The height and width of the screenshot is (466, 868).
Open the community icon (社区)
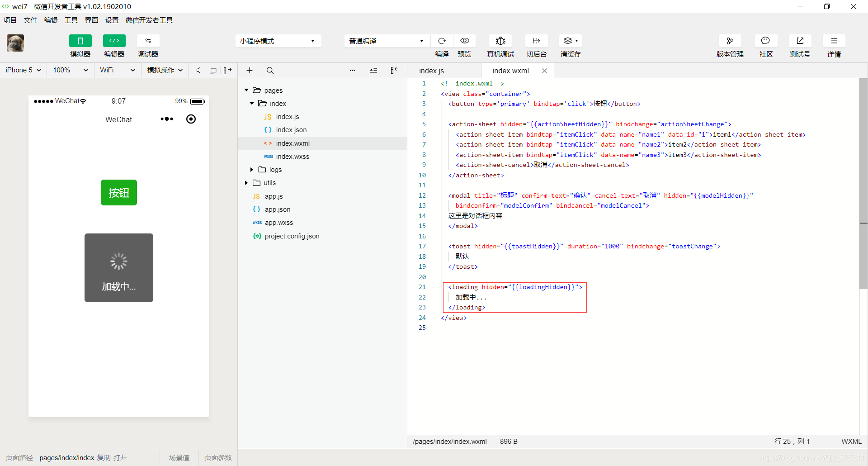[x=766, y=41]
